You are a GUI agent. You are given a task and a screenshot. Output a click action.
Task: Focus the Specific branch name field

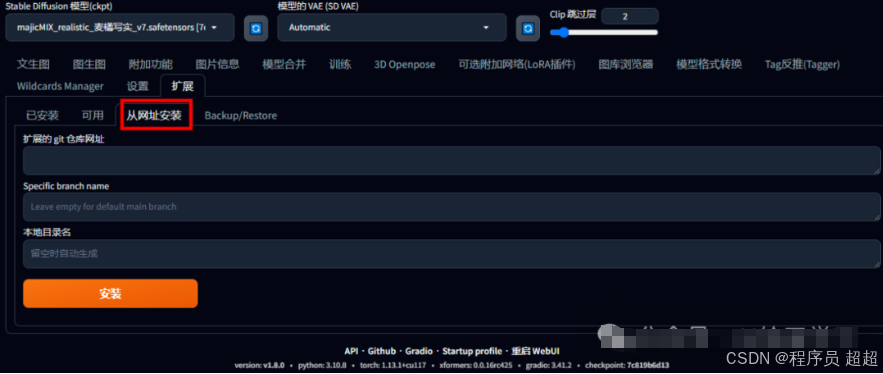click(452, 207)
